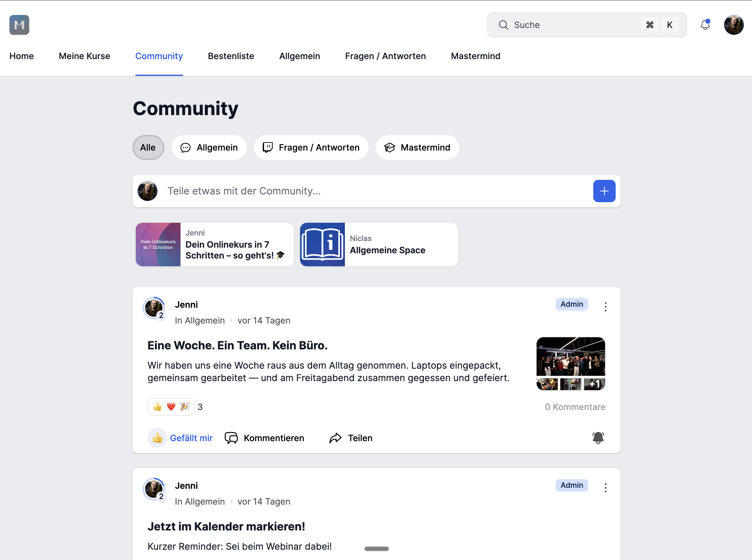
Task: Select the Alle filter chip
Action: [148, 147]
